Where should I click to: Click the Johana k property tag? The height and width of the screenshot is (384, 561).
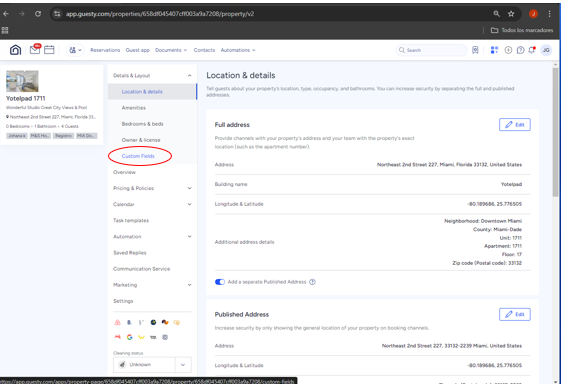point(16,136)
